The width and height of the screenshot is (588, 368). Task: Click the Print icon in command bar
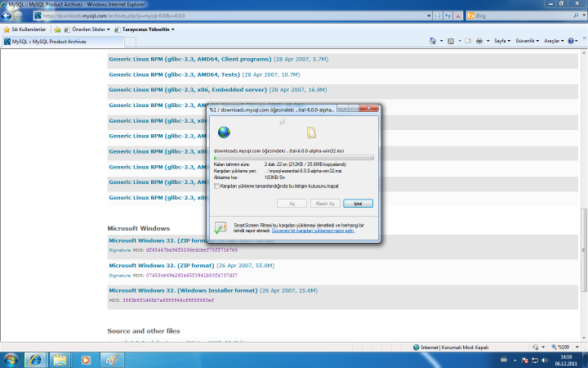pos(479,40)
